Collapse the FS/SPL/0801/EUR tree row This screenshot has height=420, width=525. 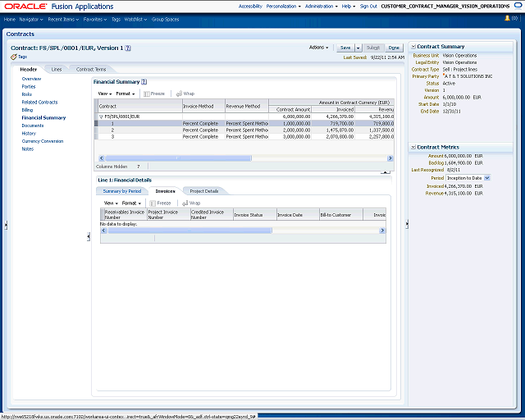pyautogui.click(x=101, y=116)
